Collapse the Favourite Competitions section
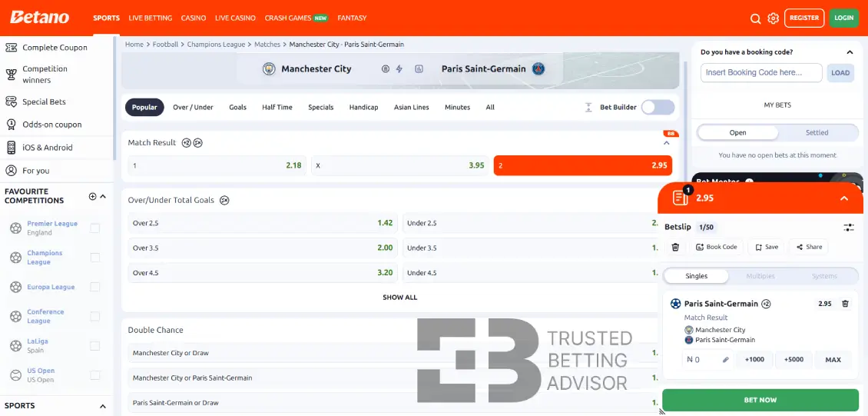Viewport: 868px width, 416px height. [103, 196]
